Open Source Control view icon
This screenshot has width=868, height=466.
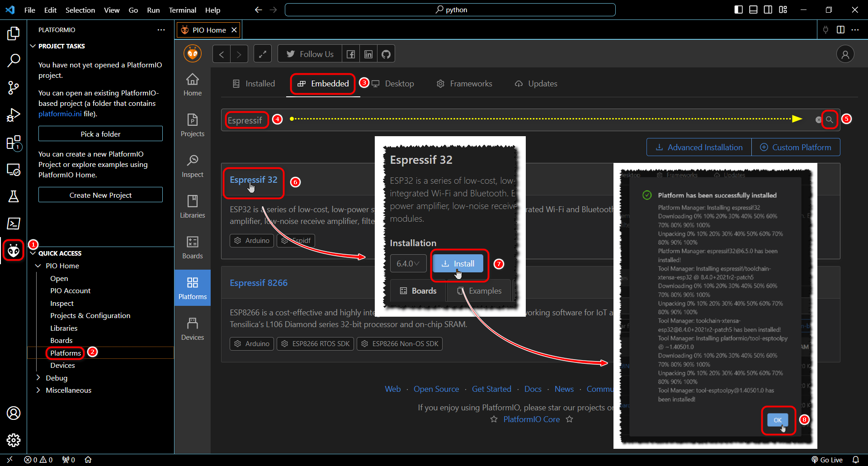coord(14,88)
